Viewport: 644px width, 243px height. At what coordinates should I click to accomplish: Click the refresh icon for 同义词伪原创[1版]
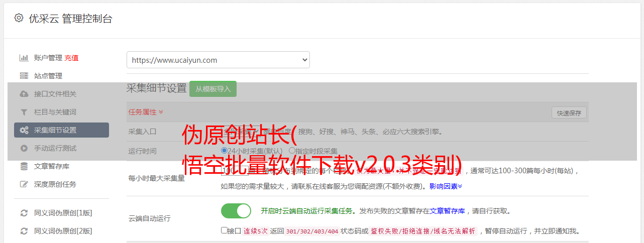[24, 213]
